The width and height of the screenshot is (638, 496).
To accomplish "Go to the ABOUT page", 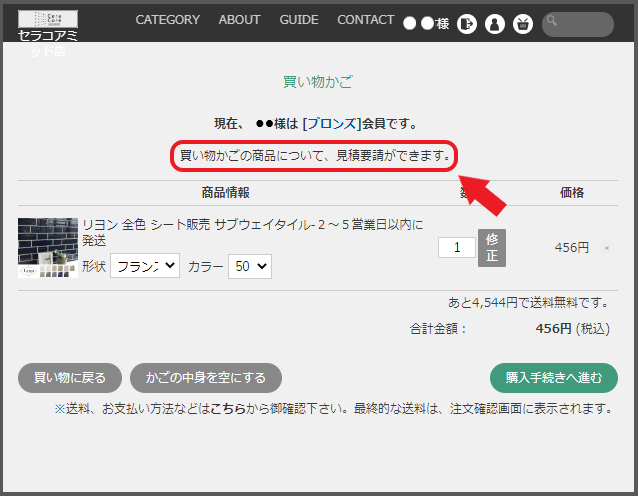I will [239, 20].
